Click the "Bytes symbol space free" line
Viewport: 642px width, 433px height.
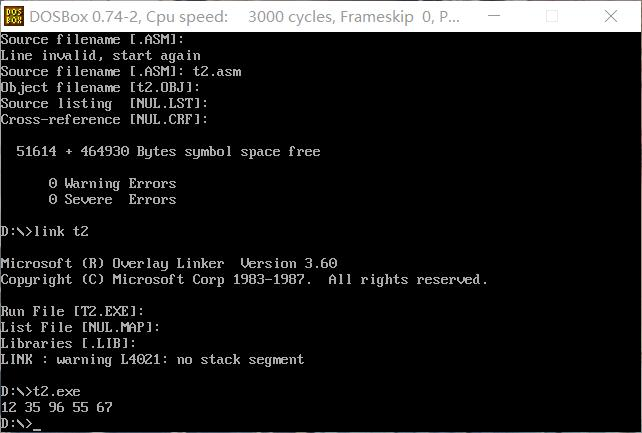[x=168, y=152]
